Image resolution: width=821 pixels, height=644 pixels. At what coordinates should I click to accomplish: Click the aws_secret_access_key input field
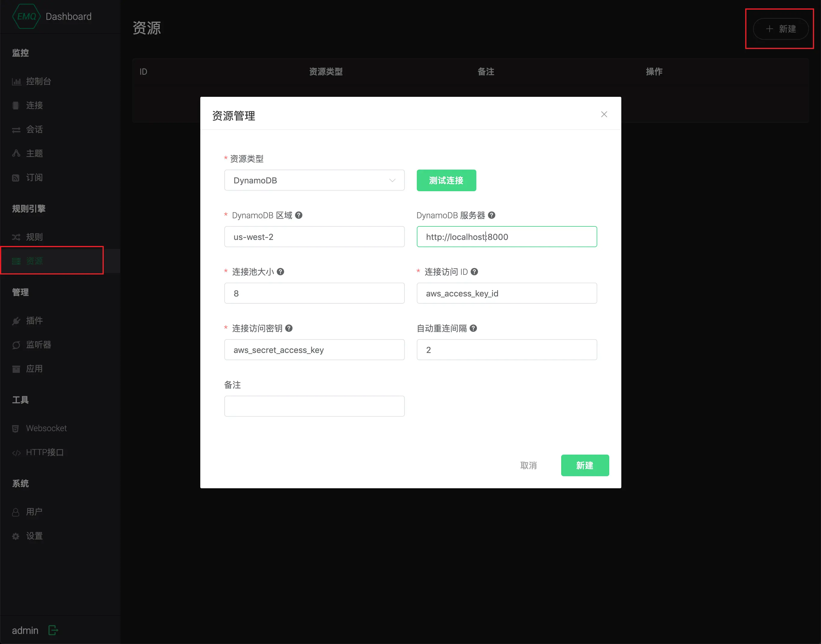314,350
